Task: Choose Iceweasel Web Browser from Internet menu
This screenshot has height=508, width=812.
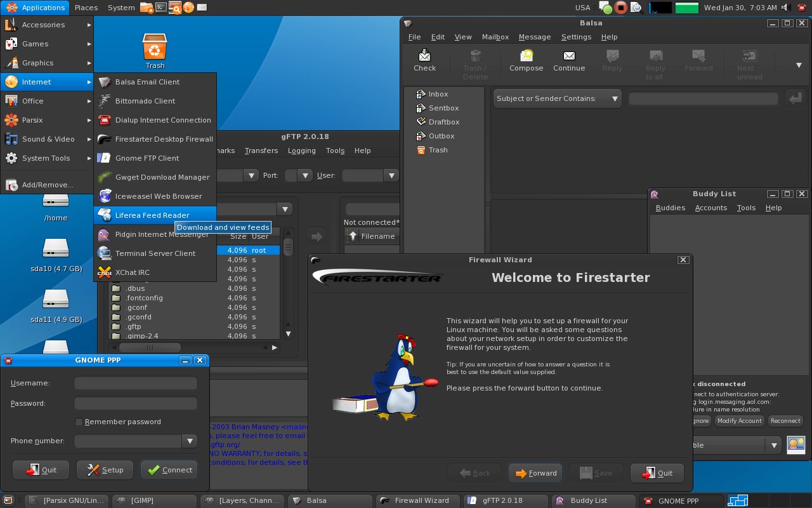Action: click(155, 196)
